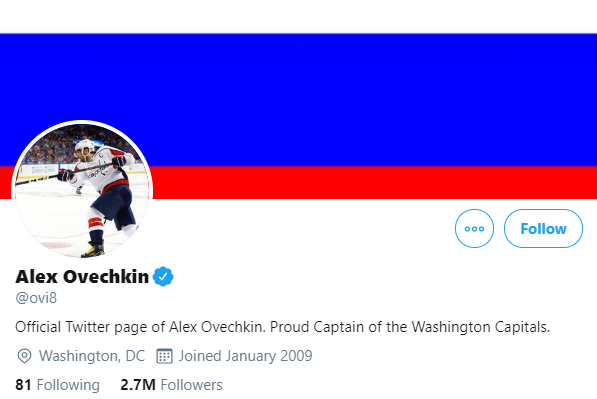This screenshot has height=399, width=597.
Task: Click the 2.7M count before Followers
Action: pyautogui.click(x=138, y=385)
